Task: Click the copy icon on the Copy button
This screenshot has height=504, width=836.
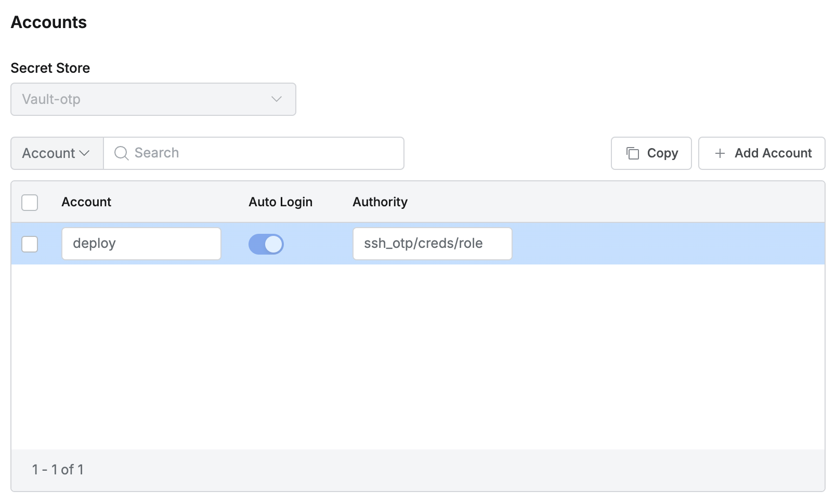Action: 632,153
